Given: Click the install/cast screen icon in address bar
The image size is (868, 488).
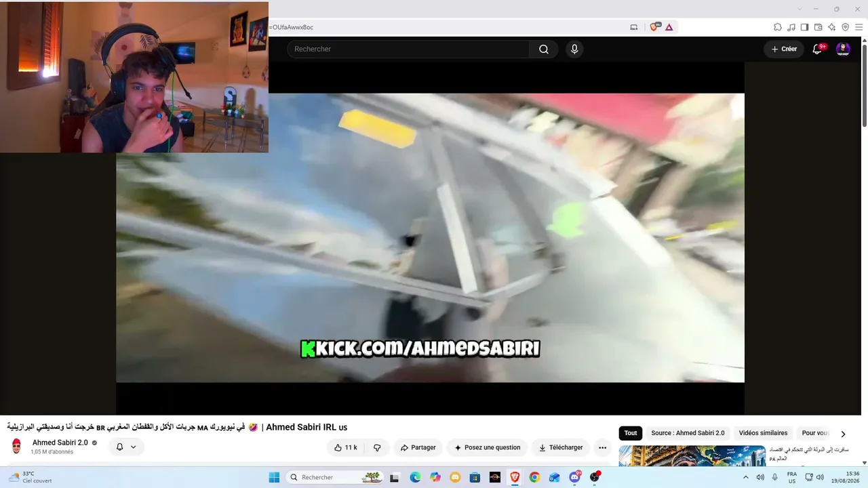Looking at the screenshot, I should (x=634, y=27).
